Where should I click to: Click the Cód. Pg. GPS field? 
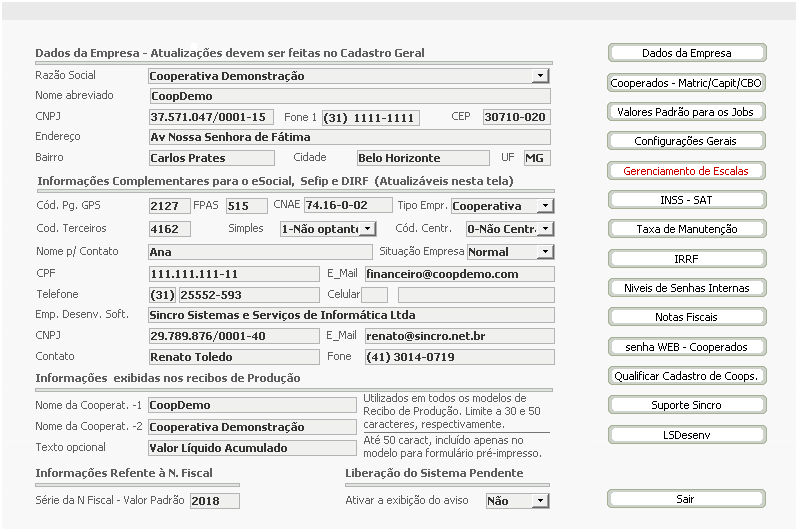pyautogui.click(x=170, y=206)
